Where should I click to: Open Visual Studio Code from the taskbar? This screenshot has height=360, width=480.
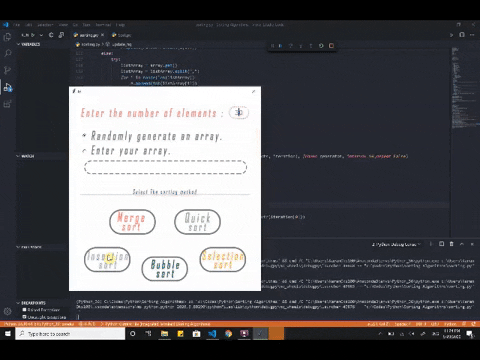[x=212, y=333]
